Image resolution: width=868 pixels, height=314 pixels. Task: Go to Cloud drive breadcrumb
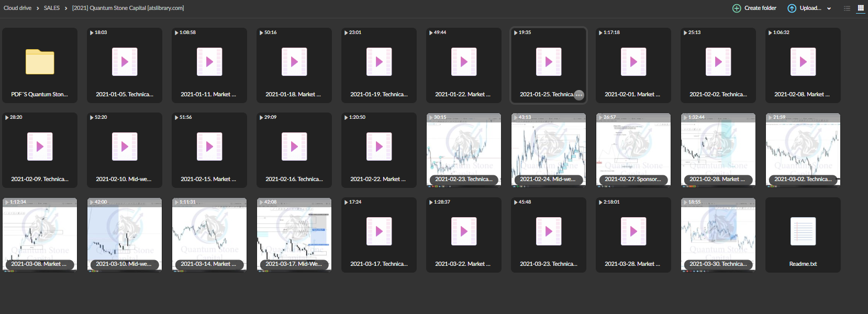point(18,8)
